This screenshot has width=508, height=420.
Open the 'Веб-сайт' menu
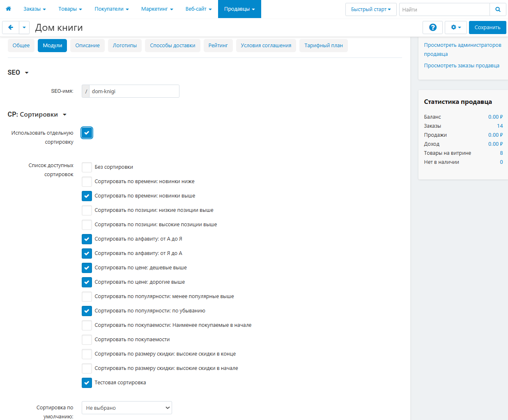pyautogui.click(x=199, y=9)
